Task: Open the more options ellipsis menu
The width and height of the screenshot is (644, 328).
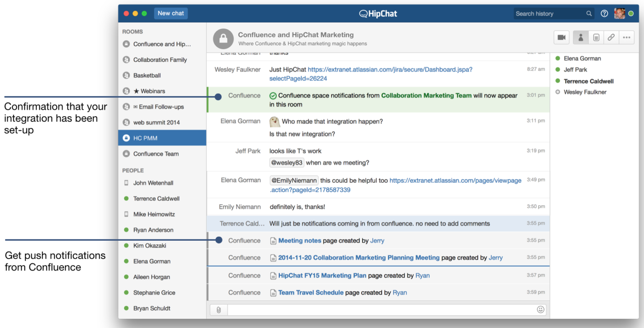Action: point(627,37)
